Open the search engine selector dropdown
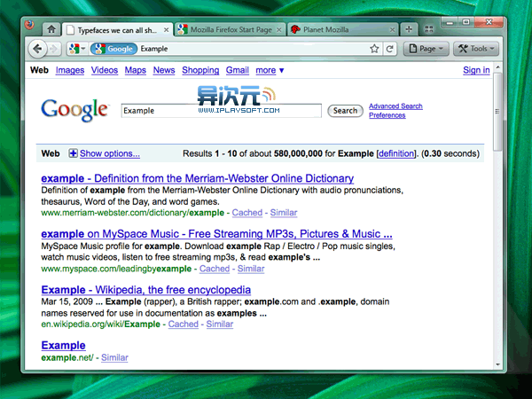This screenshot has height=399, width=532. click(x=77, y=49)
